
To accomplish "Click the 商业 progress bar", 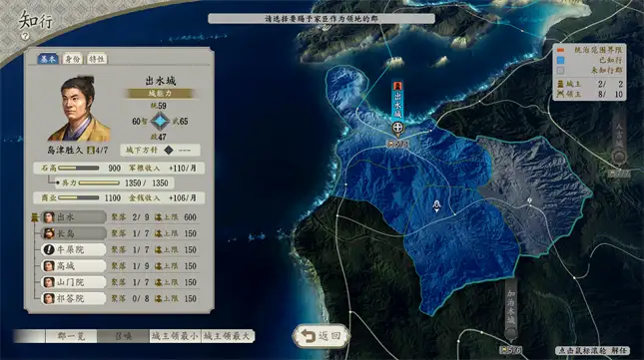I will click(x=79, y=198).
